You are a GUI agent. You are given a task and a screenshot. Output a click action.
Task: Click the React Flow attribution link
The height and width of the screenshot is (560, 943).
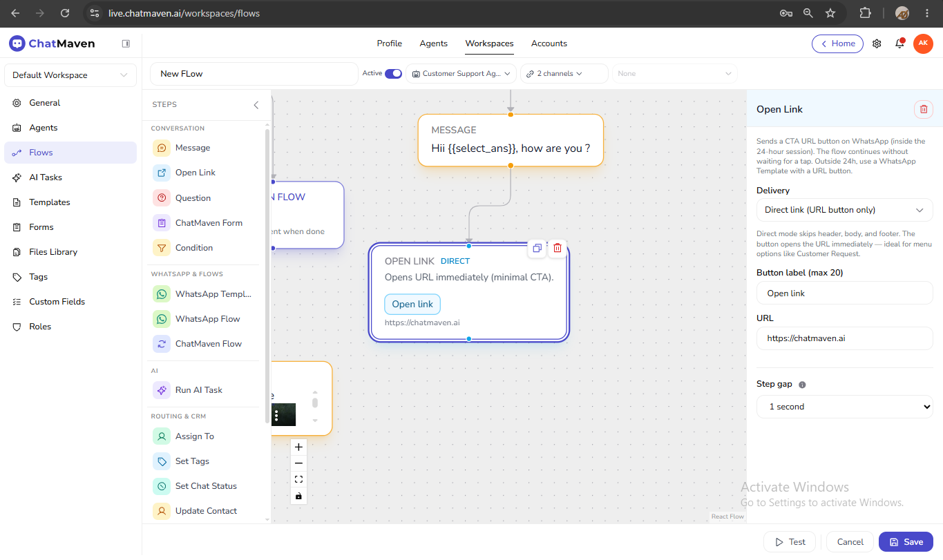pyautogui.click(x=727, y=516)
